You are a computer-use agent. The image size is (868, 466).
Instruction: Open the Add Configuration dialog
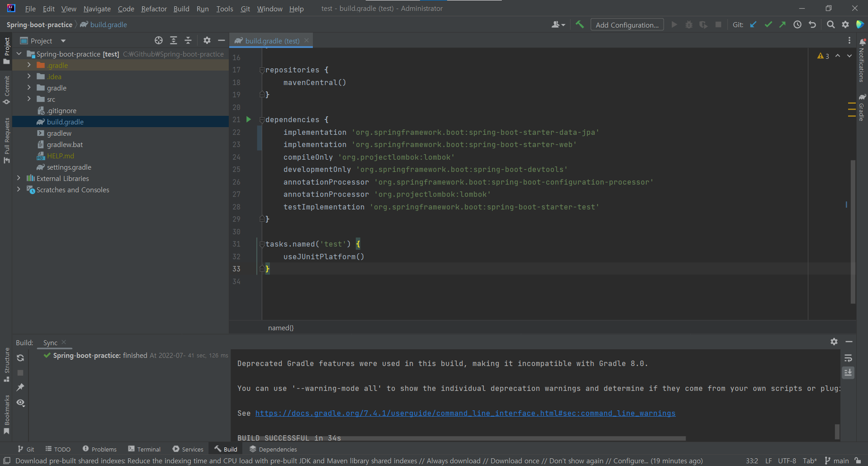point(627,24)
